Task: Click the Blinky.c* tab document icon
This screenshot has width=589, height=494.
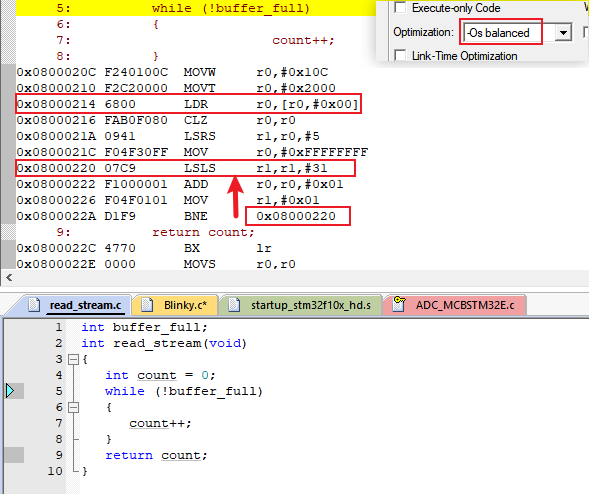Action: tap(146, 305)
